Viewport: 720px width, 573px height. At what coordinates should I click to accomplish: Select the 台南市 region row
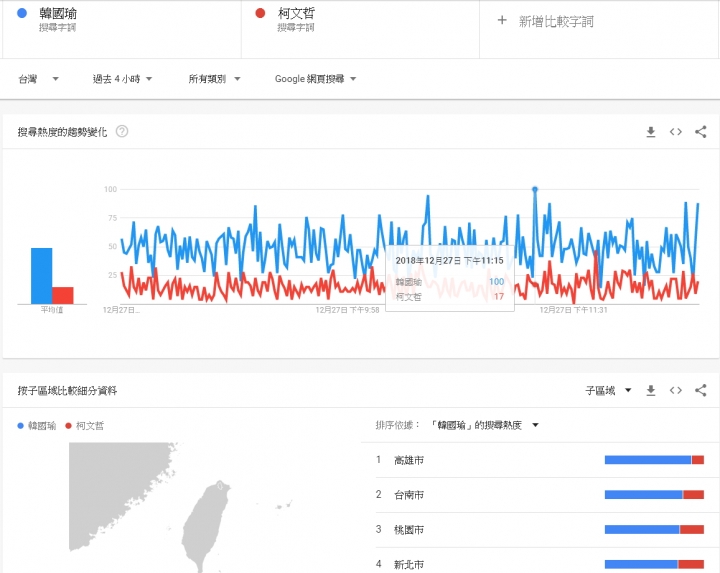[x=540, y=495]
